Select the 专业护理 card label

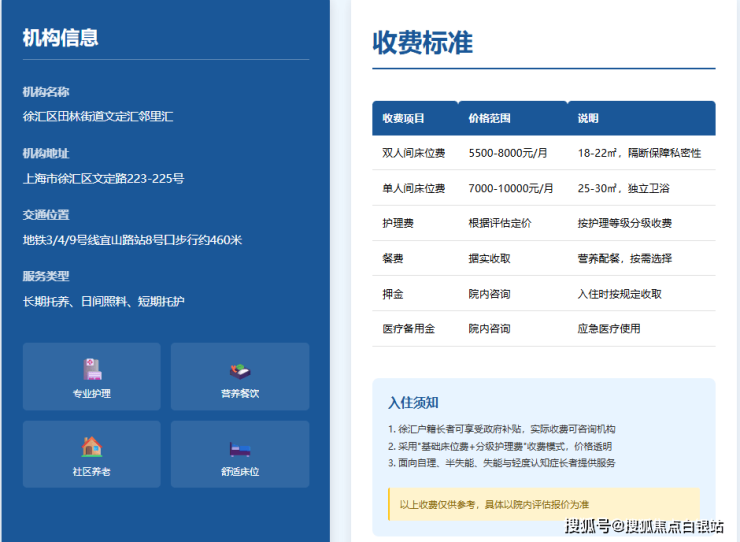point(92,393)
